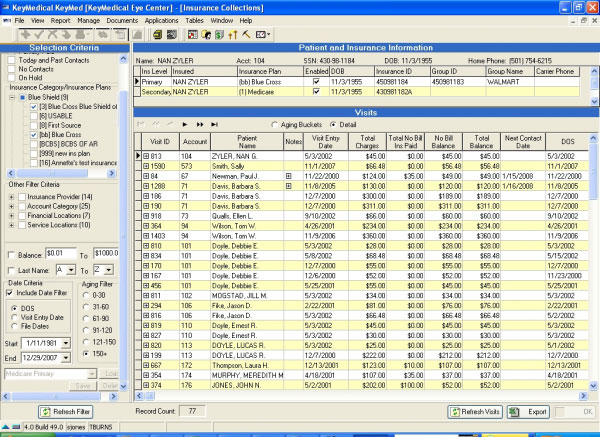Image resolution: width=600 pixels, height=437 pixels.
Task: Click the Balance minimum $0.01 field
Action: 60,253
